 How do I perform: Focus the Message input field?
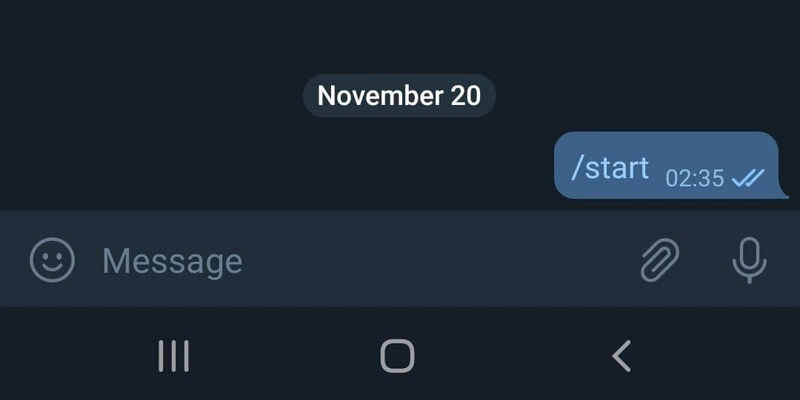coord(357,260)
